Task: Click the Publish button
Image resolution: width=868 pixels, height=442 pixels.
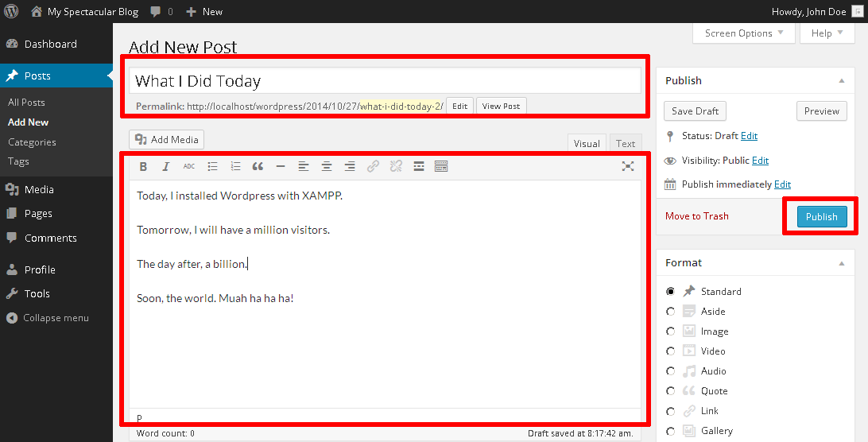Action: point(821,216)
